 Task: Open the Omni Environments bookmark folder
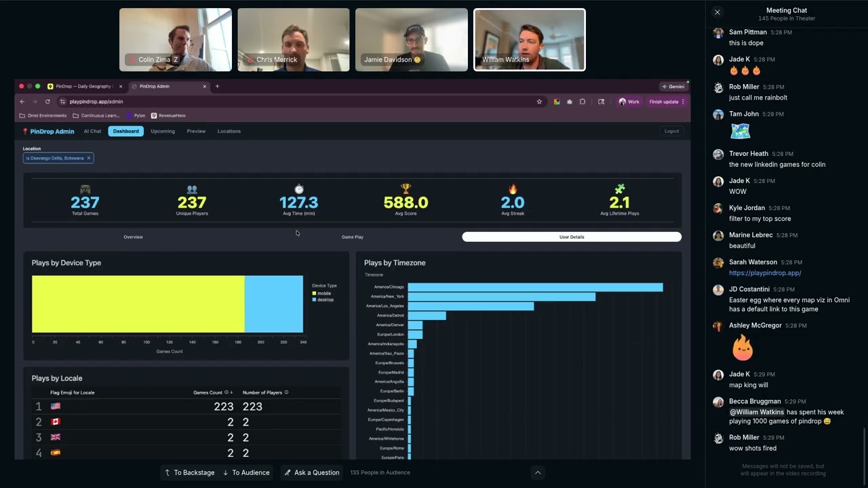tap(43, 116)
